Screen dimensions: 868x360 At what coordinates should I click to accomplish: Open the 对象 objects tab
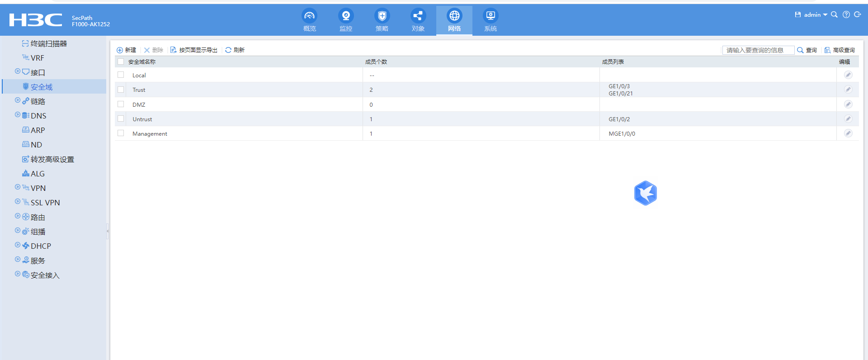[418, 20]
